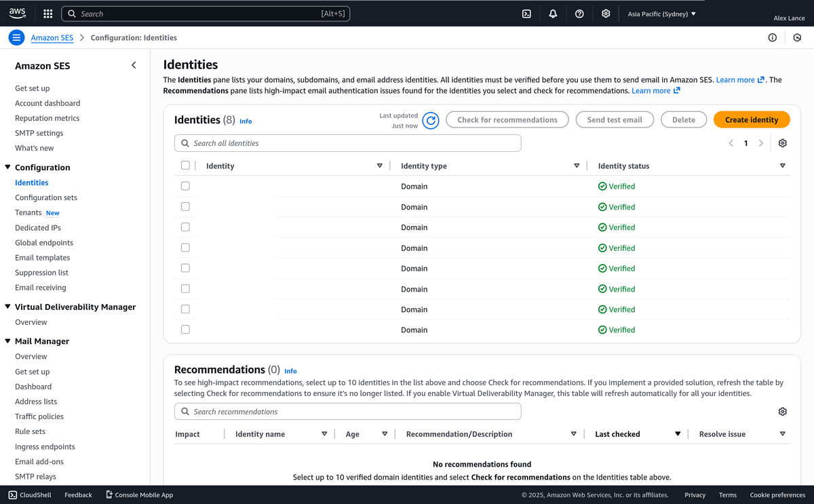Viewport: 814px width, 504px height.
Task: Go to Suppression list page
Action: 41,273
